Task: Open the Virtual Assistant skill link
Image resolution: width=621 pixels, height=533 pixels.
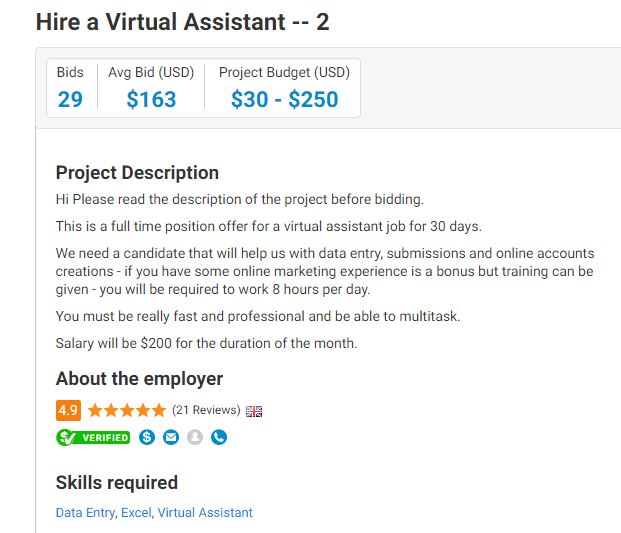Action: pos(205,512)
